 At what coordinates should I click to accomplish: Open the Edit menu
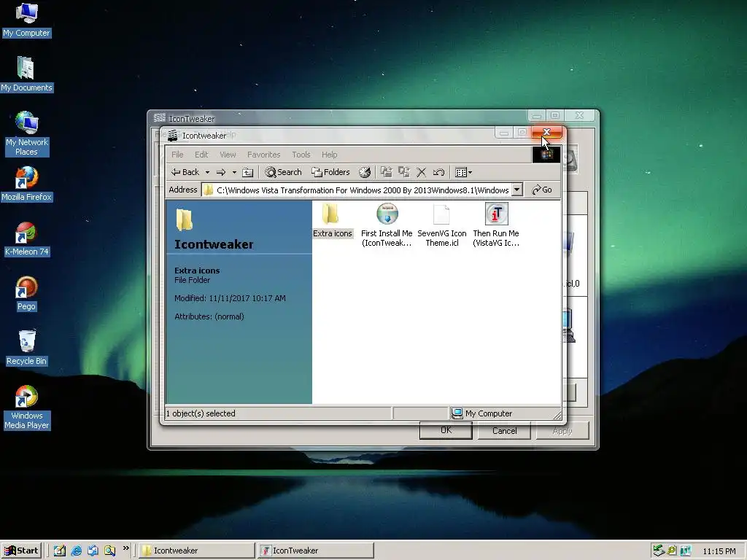point(201,155)
